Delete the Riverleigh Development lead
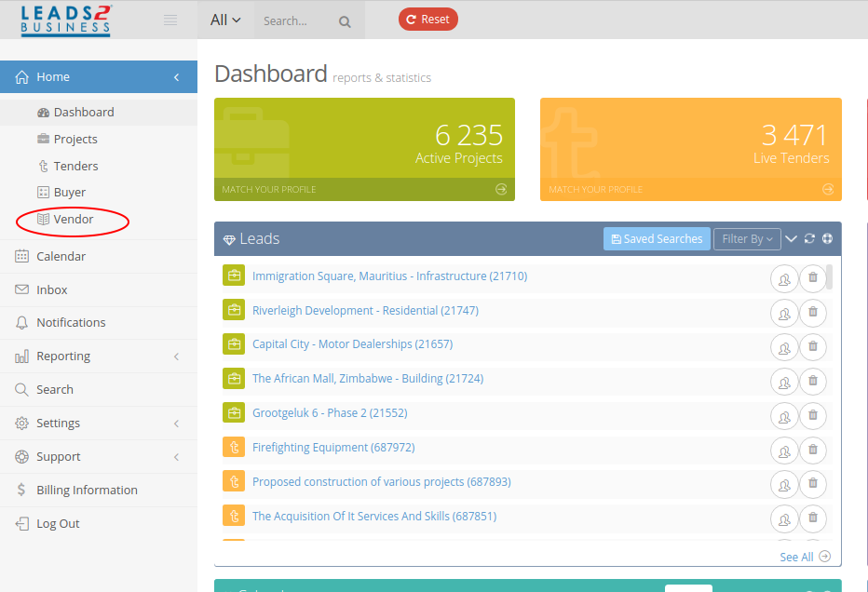868x592 pixels. pos(813,313)
